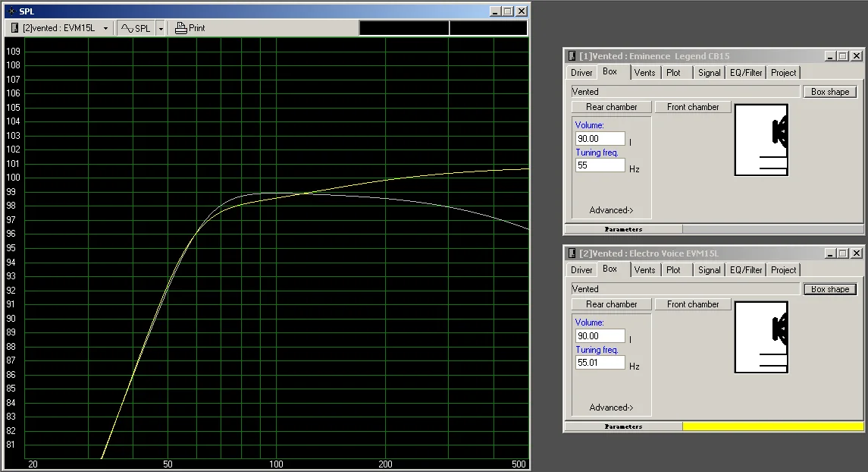Image resolution: width=868 pixels, height=472 pixels.
Task: Toggle Rear chamber in the EVM15L window
Action: (611, 304)
